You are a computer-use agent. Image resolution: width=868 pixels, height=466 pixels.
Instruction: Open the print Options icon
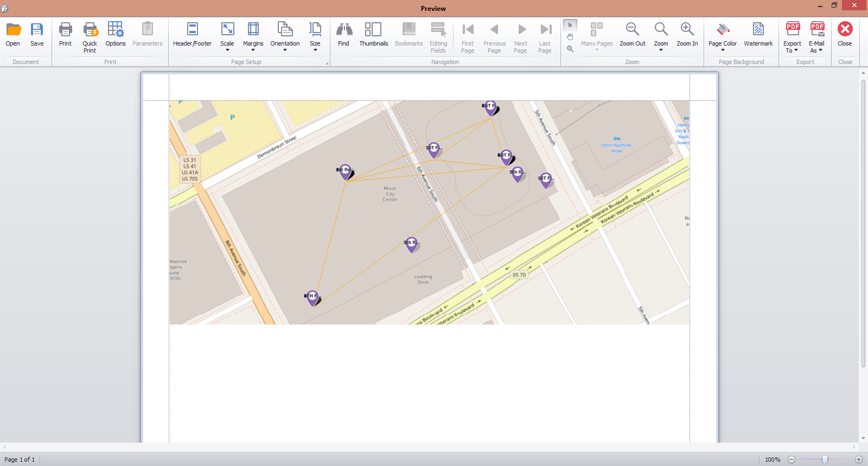pyautogui.click(x=116, y=30)
